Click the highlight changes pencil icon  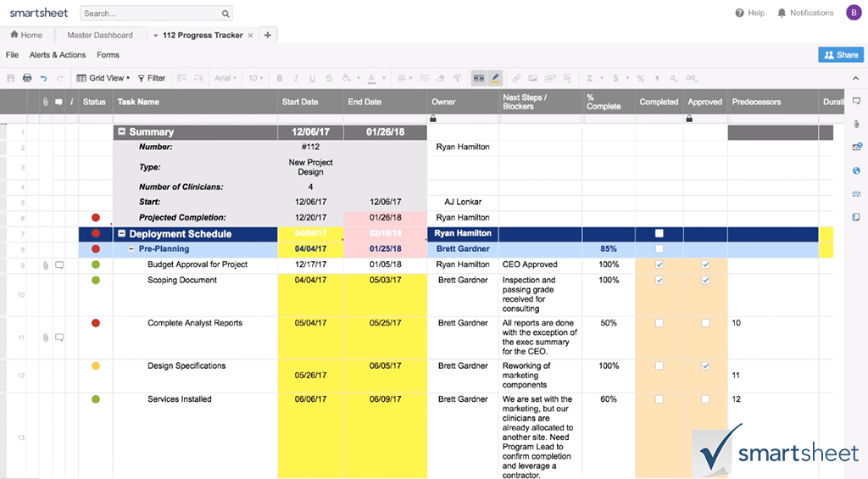coord(495,78)
